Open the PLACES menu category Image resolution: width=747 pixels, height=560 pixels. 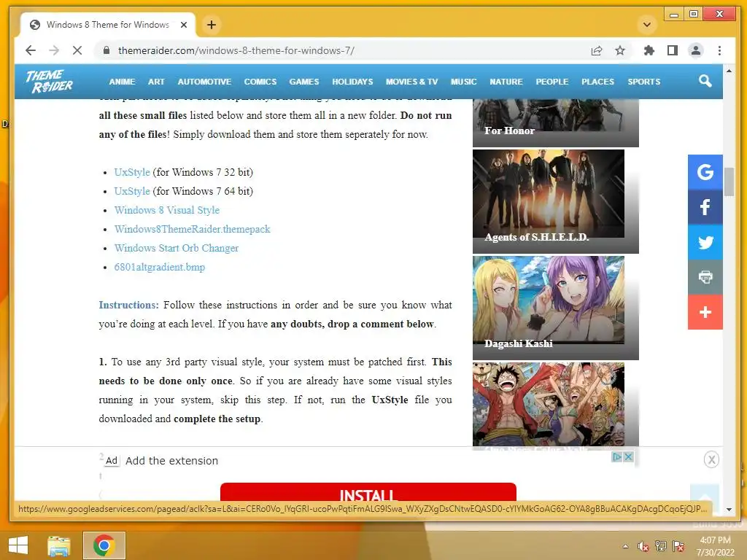597,82
